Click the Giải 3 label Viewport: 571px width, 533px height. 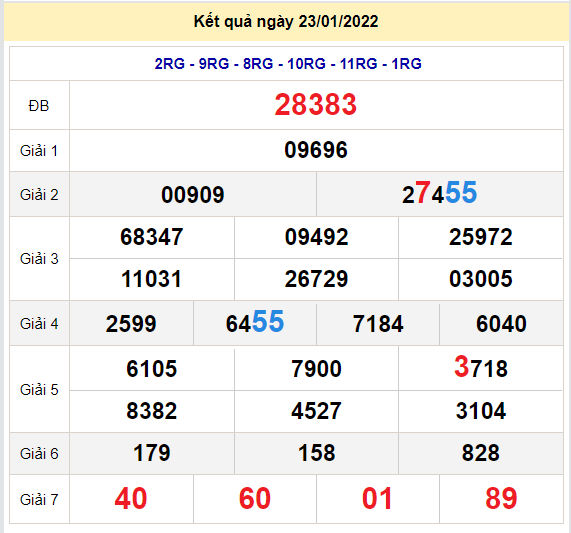(39, 259)
